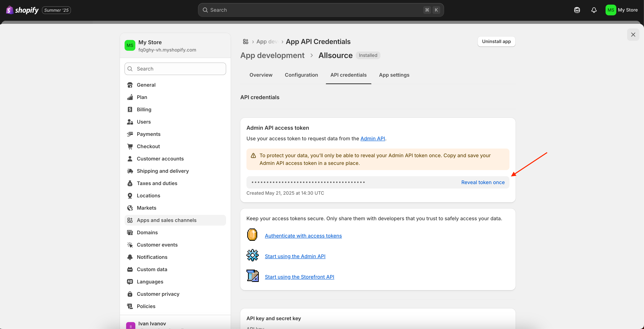This screenshot has width=644, height=329.
Task: Open the My Store account menu
Action: click(622, 10)
